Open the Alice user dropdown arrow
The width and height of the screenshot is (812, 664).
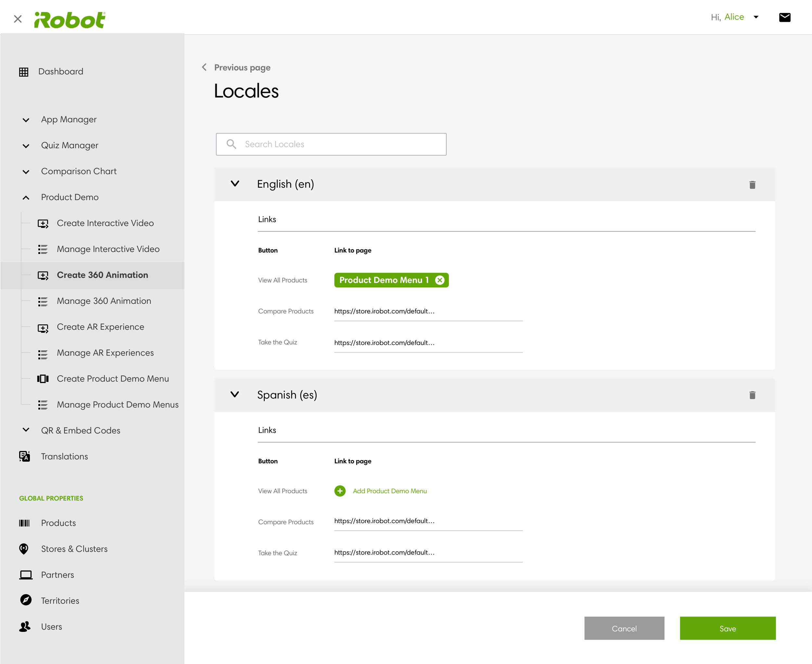coord(756,17)
